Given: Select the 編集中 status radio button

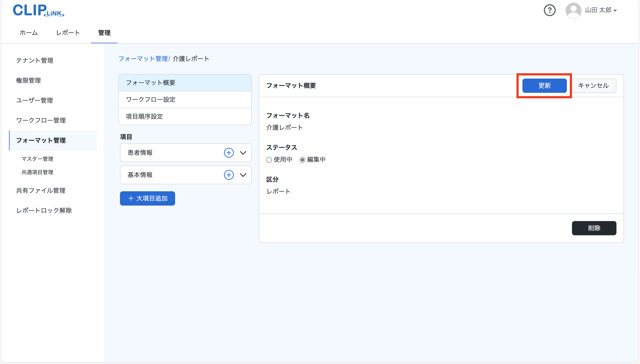Looking at the screenshot, I should tap(302, 160).
